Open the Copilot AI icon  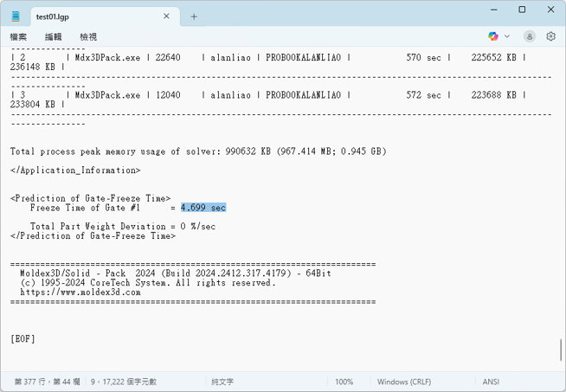click(x=493, y=36)
